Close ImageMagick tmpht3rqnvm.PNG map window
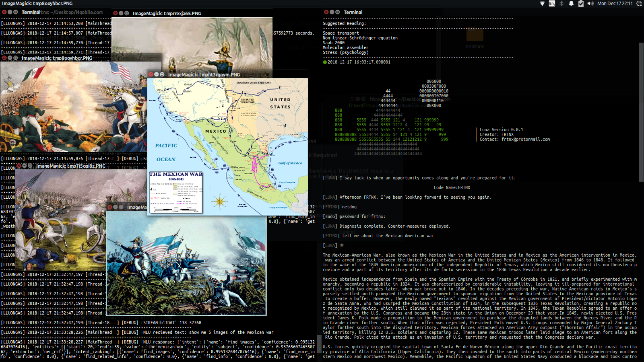The image size is (644, 362). 151,74
